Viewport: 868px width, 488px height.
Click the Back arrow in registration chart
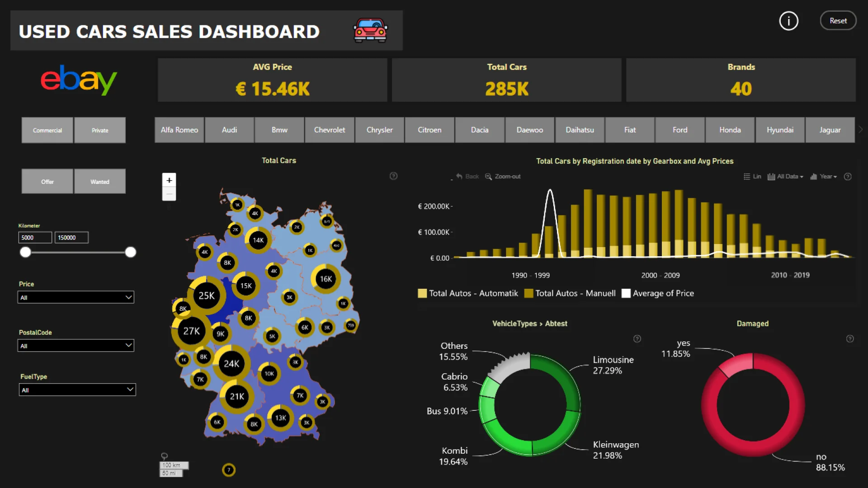tap(467, 176)
